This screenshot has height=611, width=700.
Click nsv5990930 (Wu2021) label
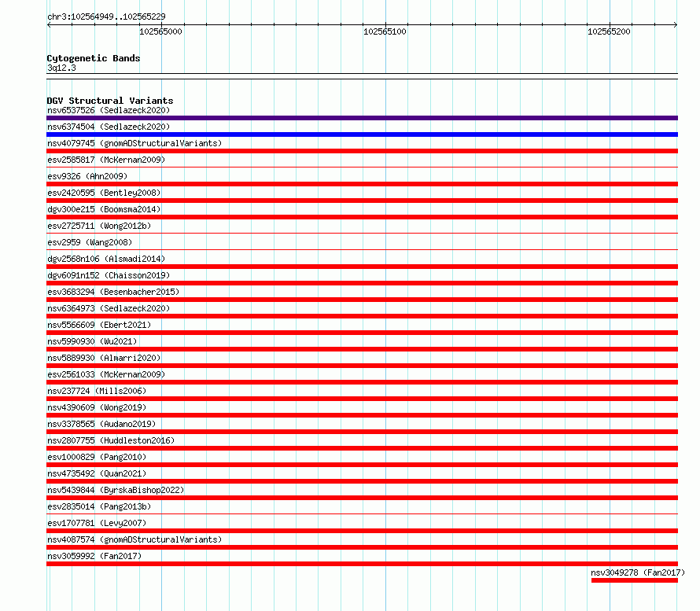click(92, 341)
